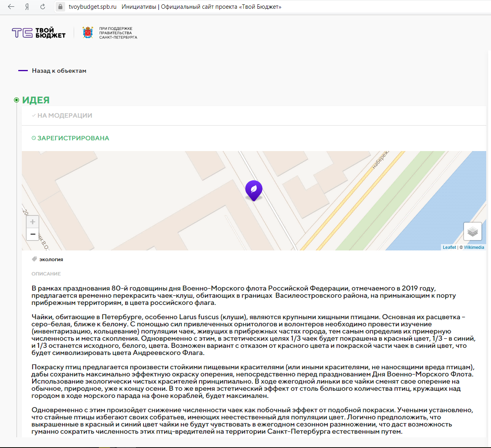Viewport: 491px width, 448px height.
Task: Click the ОПИСАНИЕ section label
Action: pos(46,274)
